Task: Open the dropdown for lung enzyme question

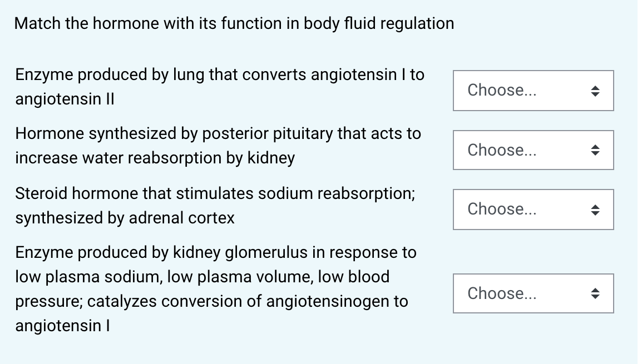Action: [533, 91]
